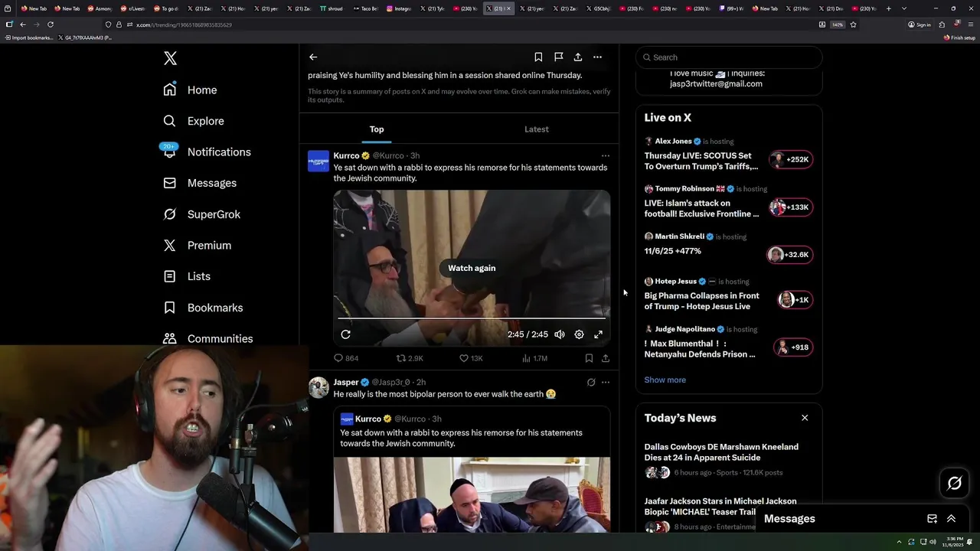Open the Dallas Cowboys Marshawn Kneeland story
The image size is (980, 551).
(x=721, y=452)
